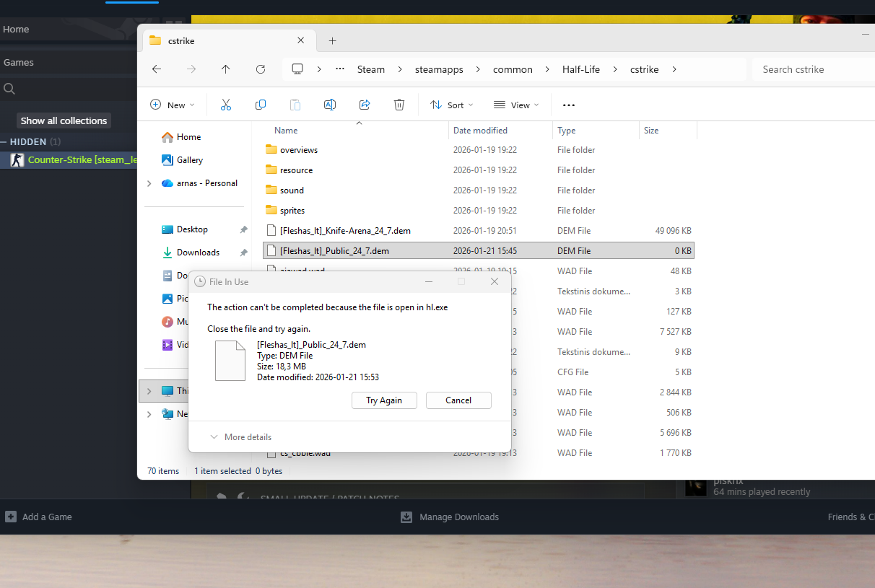Image resolution: width=875 pixels, height=588 pixels.
Task: Select Downloads in the navigation pane
Action: [x=198, y=253]
